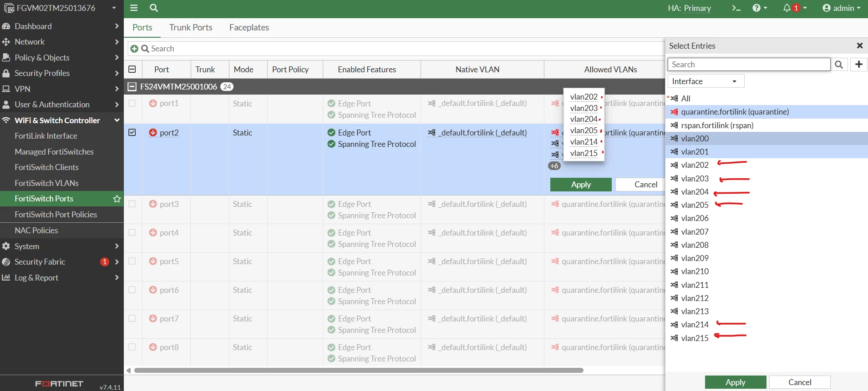
Task: Expand the VPN menu
Action: pyautogui.click(x=61, y=89)
